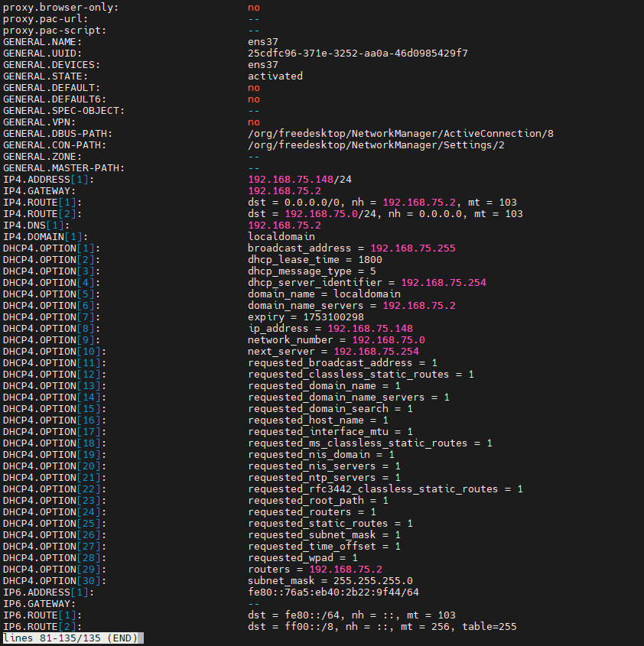Click the requested_routers = 1 line
Screen dimensions: 644x646
point(312,511)
